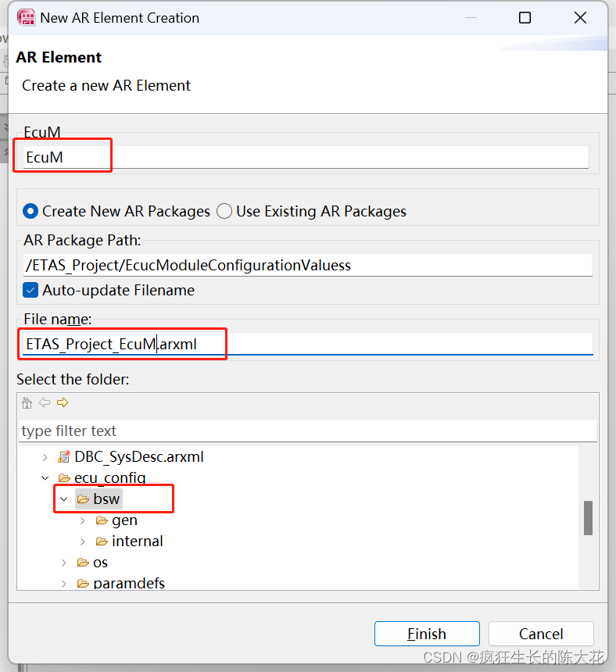Expand the paramdefs folder node
Screen dimensions: 616x672
[x=63, y=583]
